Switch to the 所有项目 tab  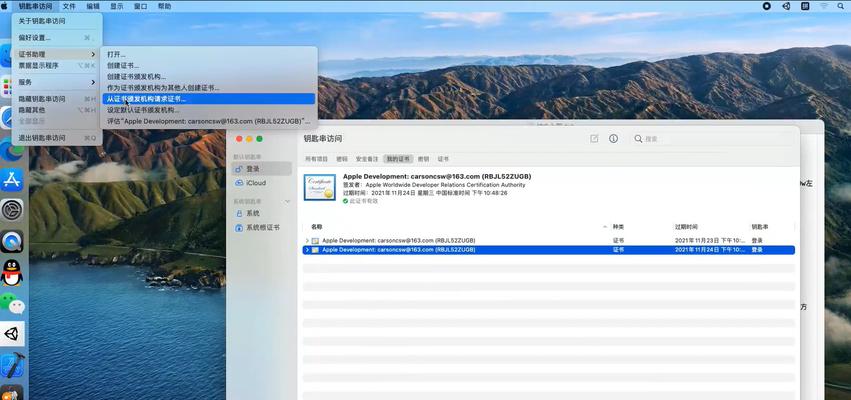click(x=316, y=159)
